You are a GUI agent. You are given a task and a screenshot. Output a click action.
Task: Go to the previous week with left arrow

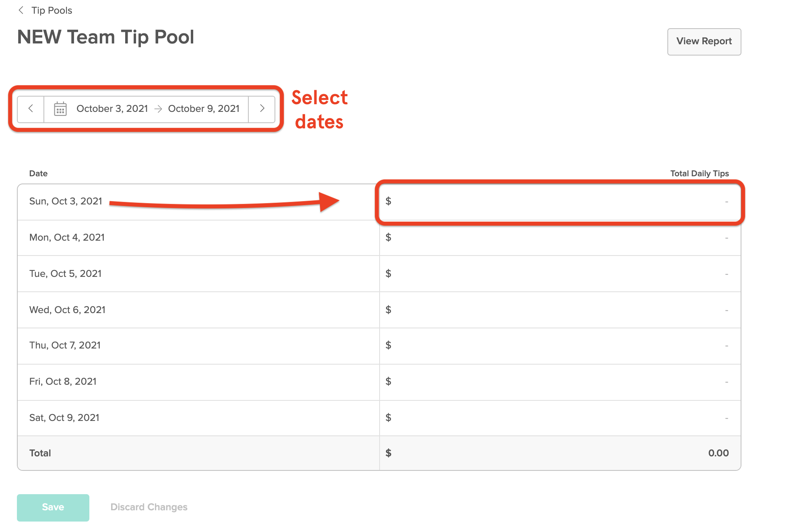(31, 108)
